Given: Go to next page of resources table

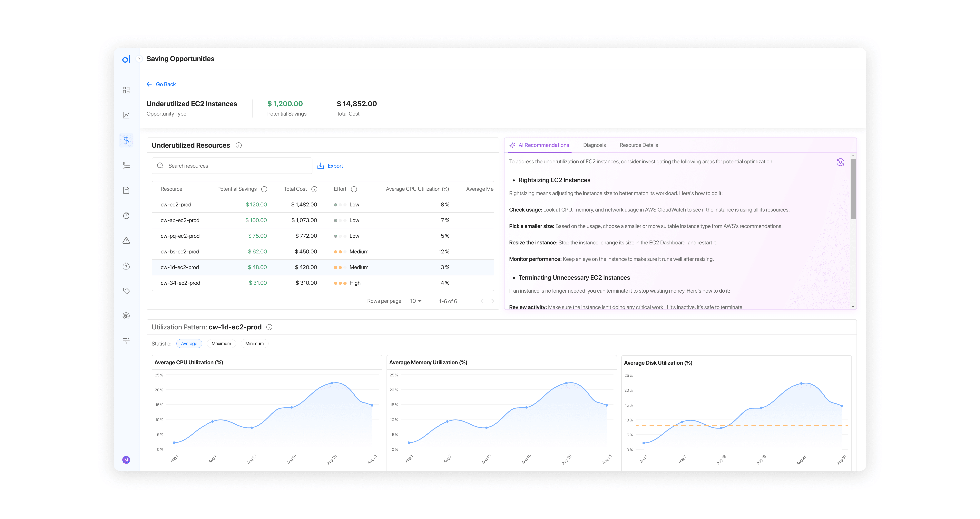Looking at the screenshot, I should point(493,301).
